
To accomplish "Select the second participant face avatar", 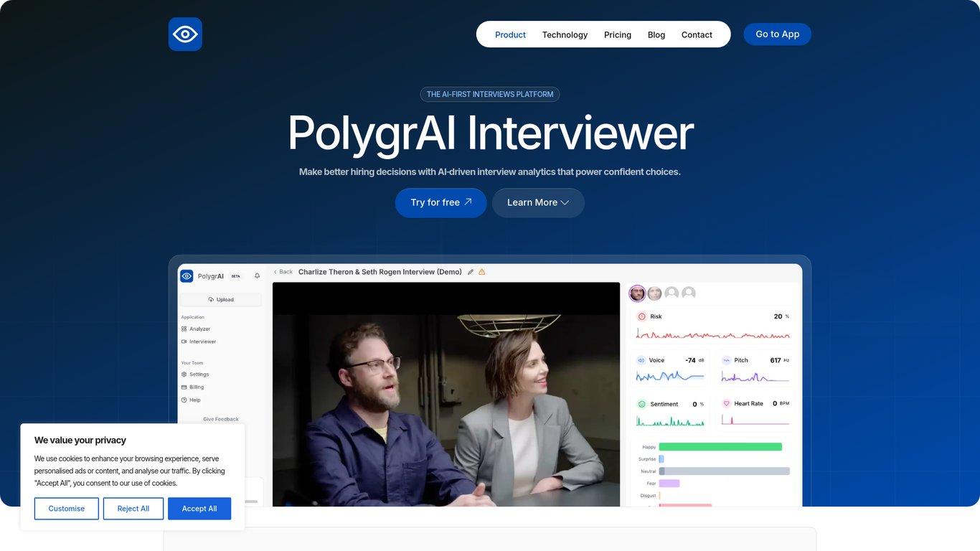I will [654, 293].
